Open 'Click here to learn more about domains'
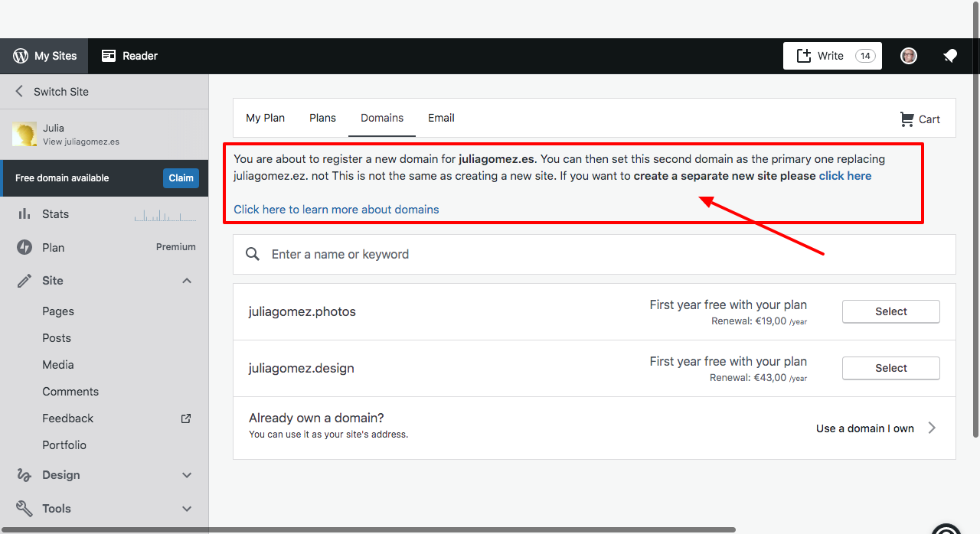The width and height of the screenshot is (980, 534). point(336,210)
